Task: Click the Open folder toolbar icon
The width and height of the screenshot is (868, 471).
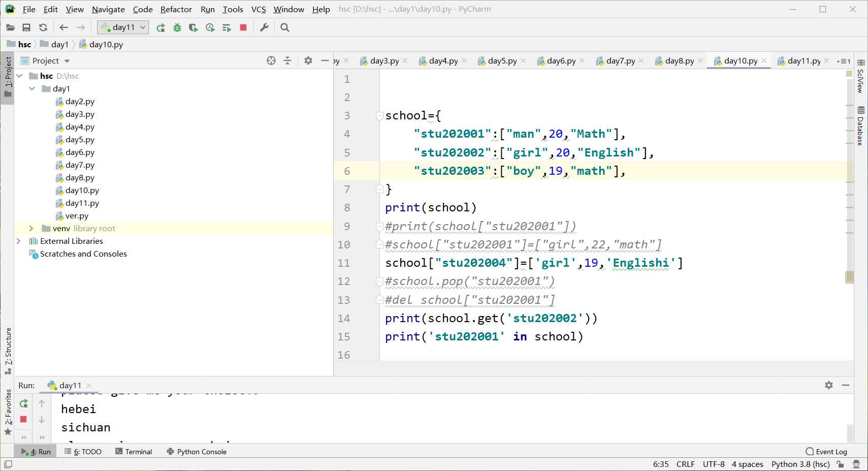Action: tap(11, 27)
